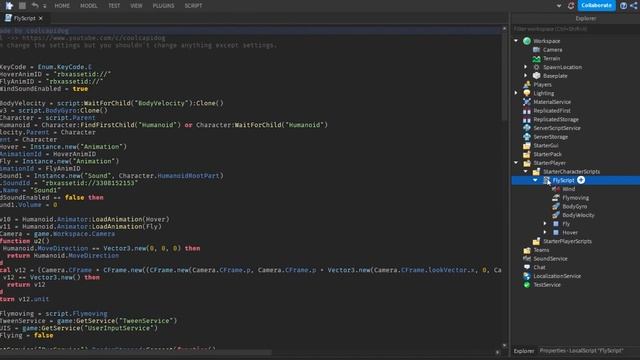Collapse the StarterPlayer node
Viewport: 640px width, 360px height.
click(516, 163)
